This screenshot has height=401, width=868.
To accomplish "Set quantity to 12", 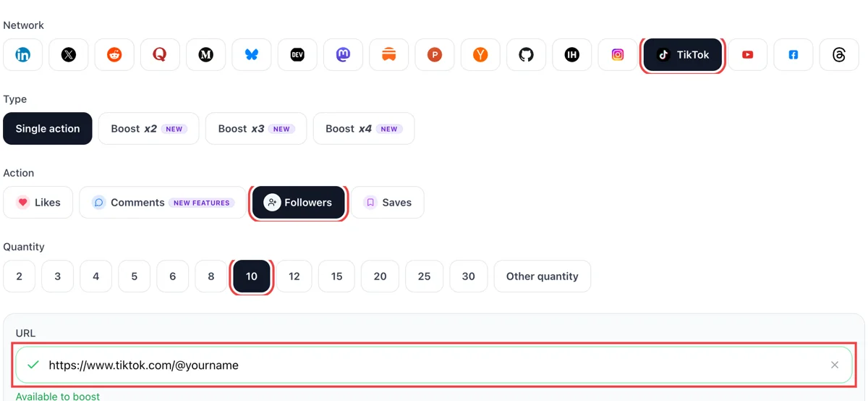I will coord(294,277).
